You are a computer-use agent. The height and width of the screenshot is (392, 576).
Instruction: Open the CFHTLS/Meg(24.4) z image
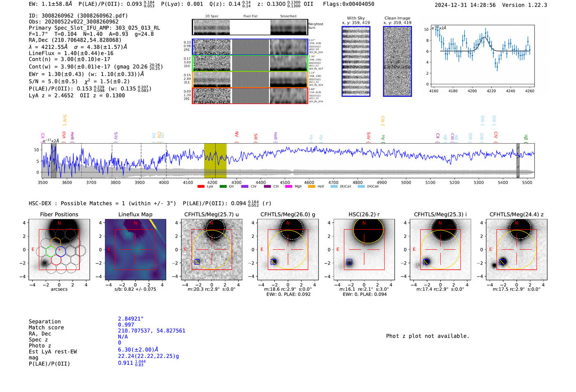(x=517, y=249)
